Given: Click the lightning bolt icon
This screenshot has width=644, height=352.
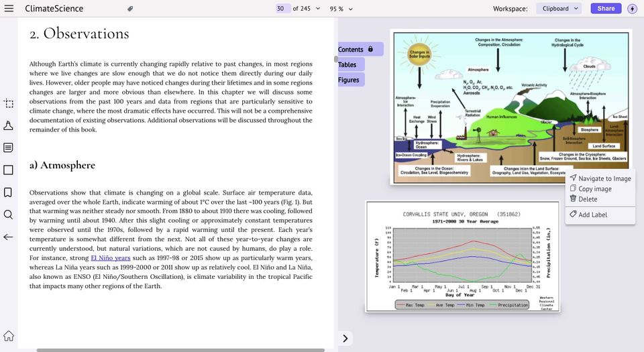Looking at the screenshot, I should (632, 9).
